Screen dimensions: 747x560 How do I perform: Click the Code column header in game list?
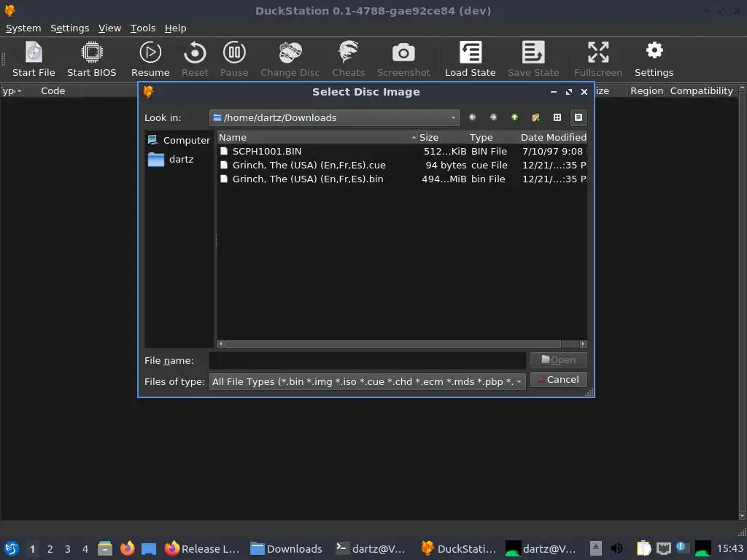pos(53,90)
